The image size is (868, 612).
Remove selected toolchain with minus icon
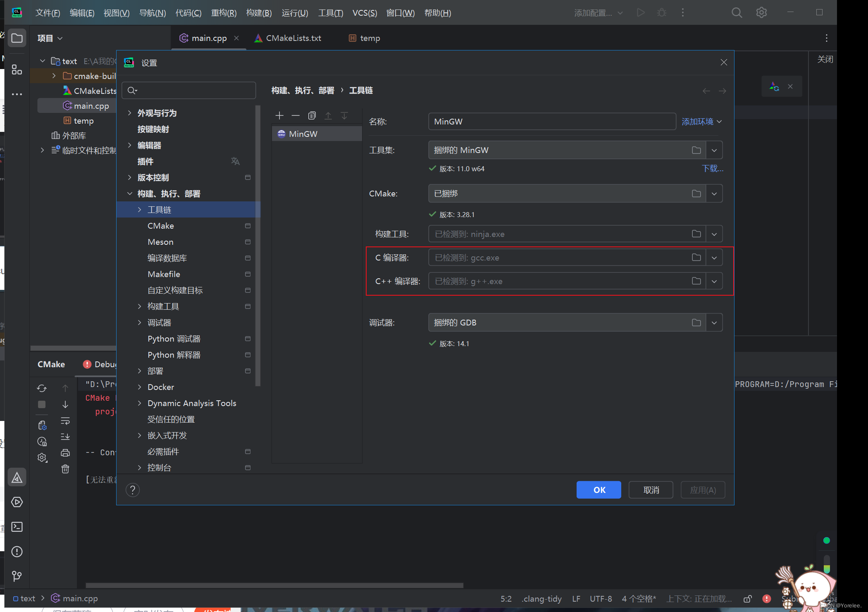[296, 116]
